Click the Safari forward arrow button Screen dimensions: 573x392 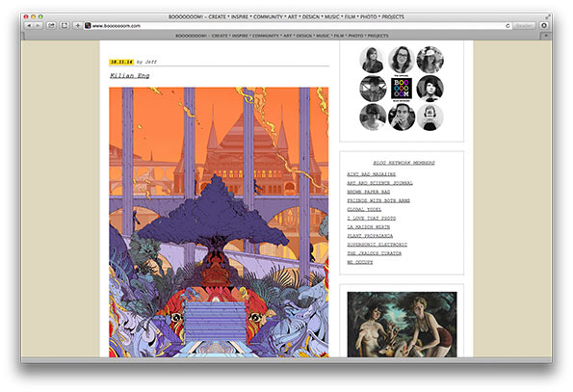coord(39,26)
